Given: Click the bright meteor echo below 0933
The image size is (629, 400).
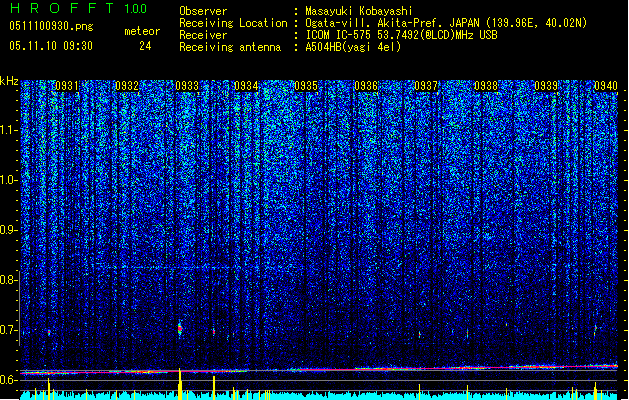Looking at the screenshot, I should (x=180, y=329).
